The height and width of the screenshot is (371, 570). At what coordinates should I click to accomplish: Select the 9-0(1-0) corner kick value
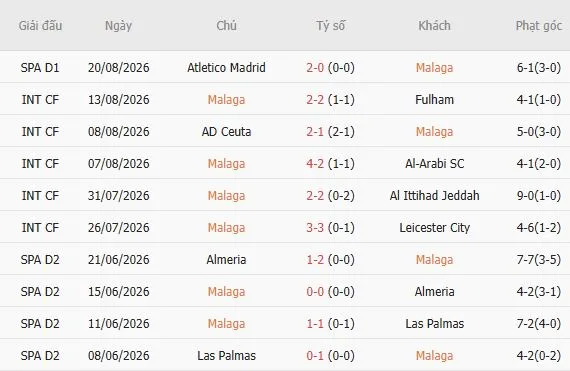(539, 195)
